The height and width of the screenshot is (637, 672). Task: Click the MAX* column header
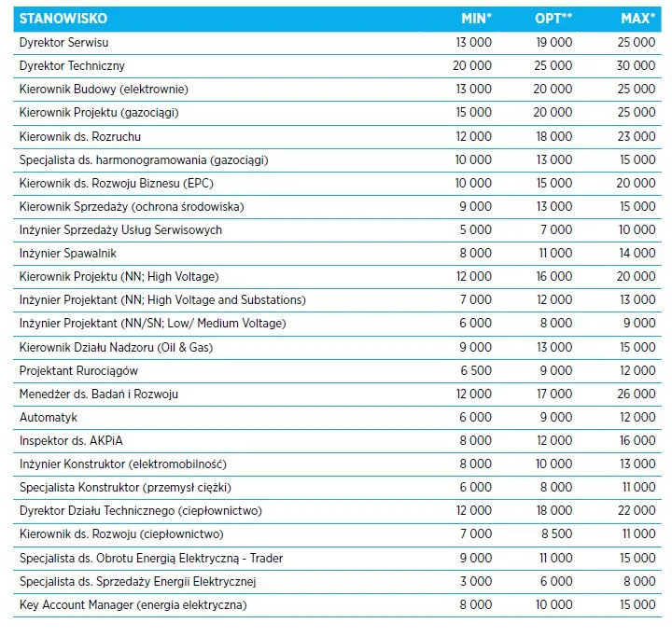coord(637,19)
